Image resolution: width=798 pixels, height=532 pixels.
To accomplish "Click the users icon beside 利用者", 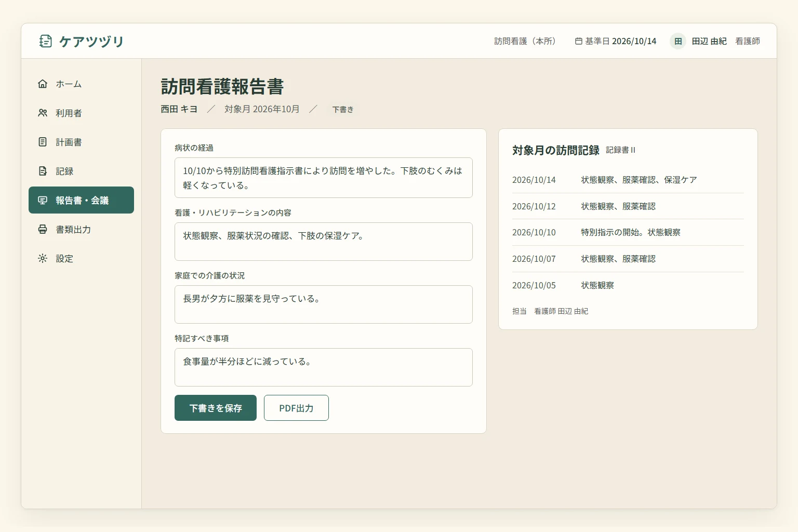I will tap(43, 113).
